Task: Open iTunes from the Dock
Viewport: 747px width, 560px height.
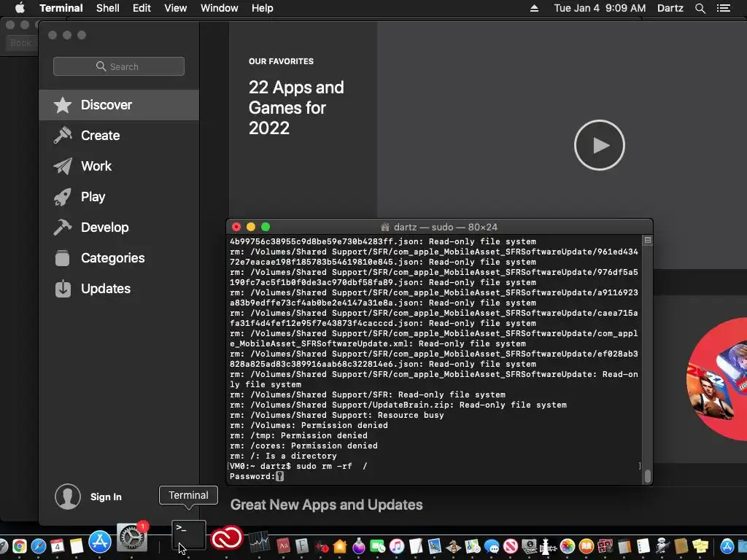Action: 397,546
